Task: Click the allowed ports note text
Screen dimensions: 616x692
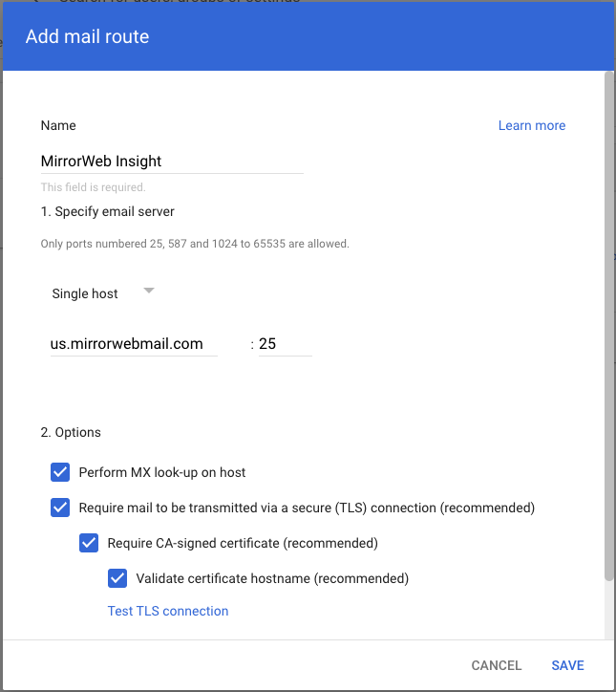Action: [195, 244]
